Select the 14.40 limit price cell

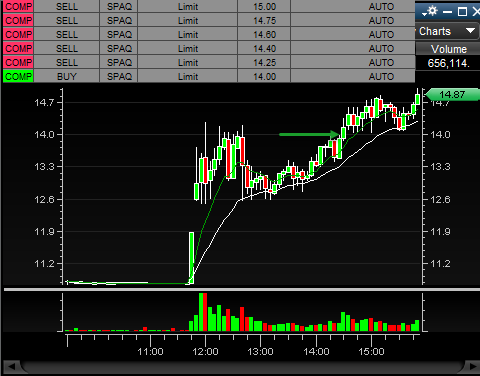click(x=264, y=49)
